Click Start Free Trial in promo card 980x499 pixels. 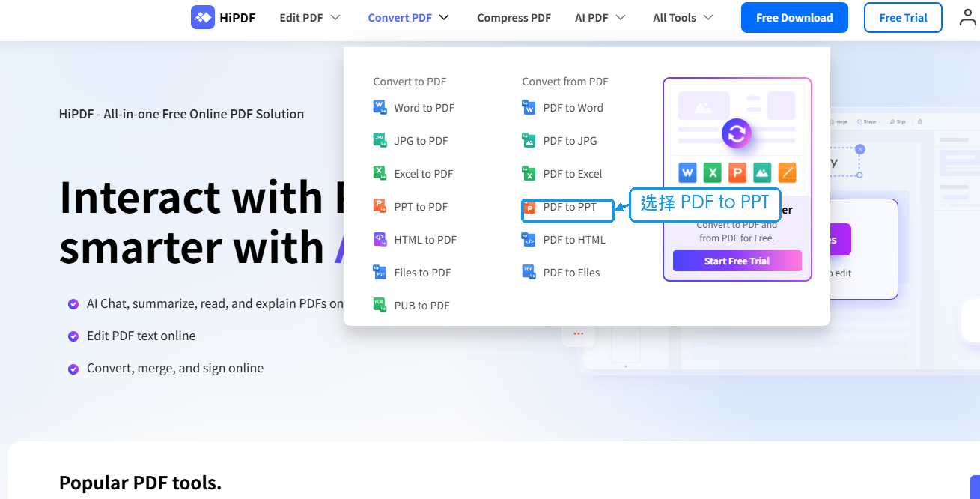(x=737, y=261)
